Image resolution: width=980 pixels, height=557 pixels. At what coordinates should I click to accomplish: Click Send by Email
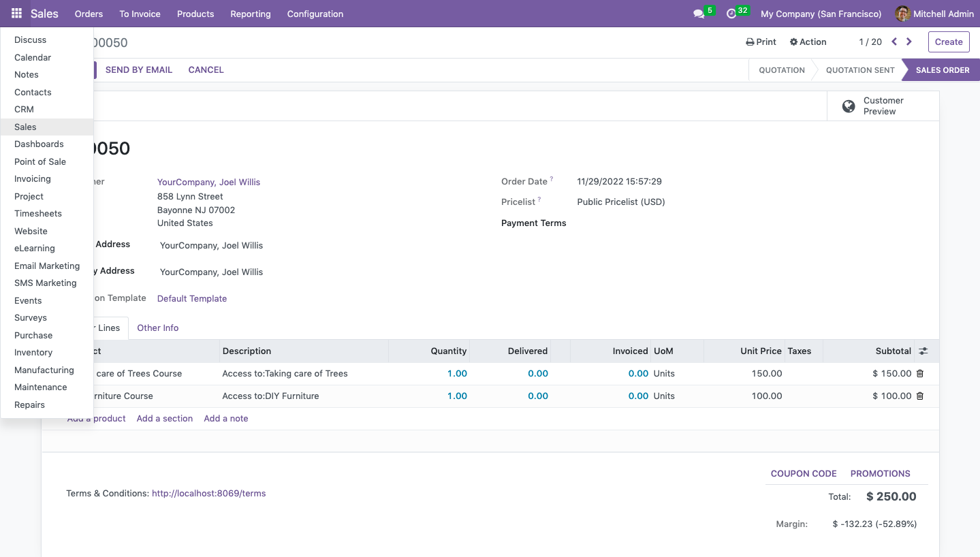coord(138,69)
